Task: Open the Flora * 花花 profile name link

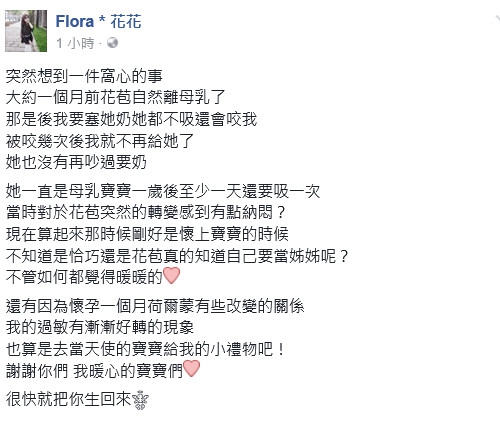Action: [x=99, y=22]
